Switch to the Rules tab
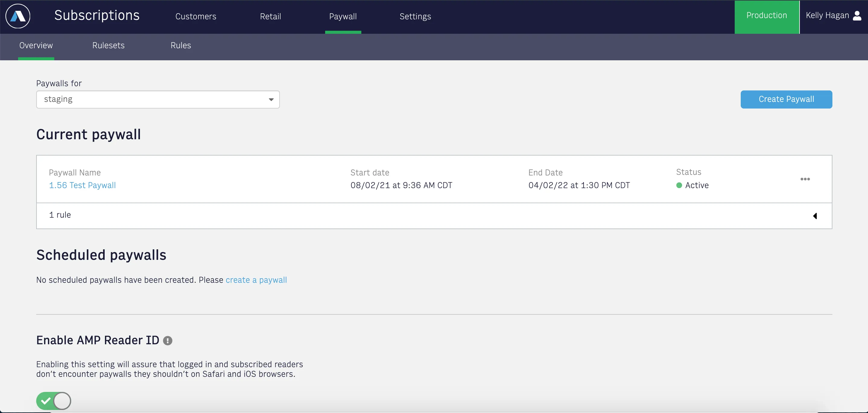 pos(181,46)
